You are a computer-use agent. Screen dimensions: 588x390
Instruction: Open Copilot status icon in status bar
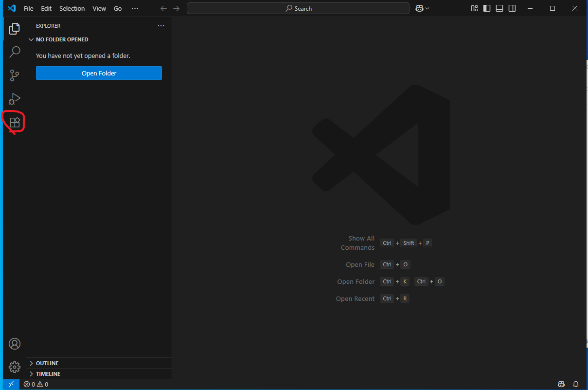coord(561,384)
